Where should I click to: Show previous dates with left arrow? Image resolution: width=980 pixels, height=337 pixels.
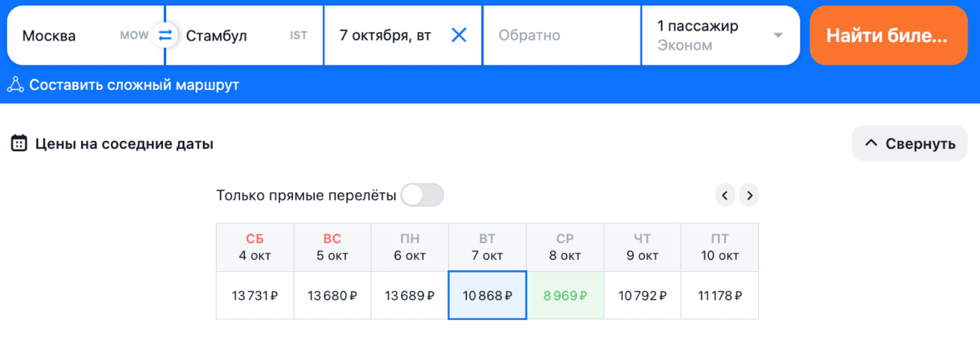(x=725, y=195)
